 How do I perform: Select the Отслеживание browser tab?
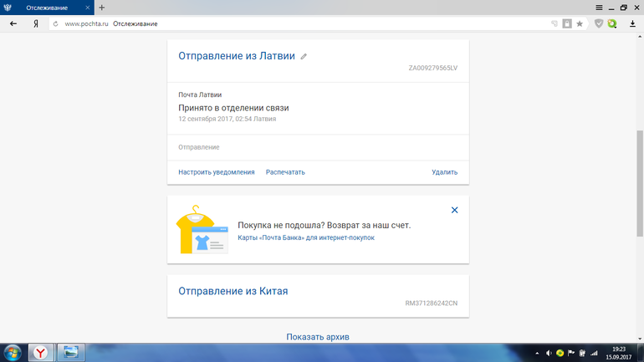[47, 8]
